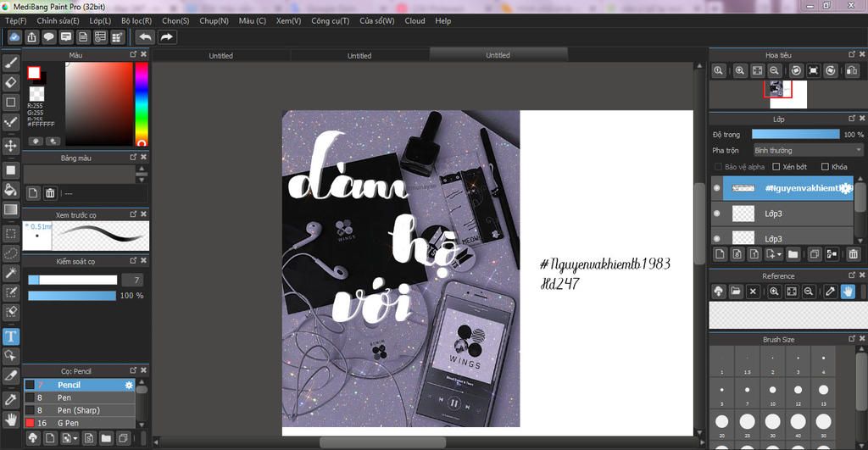This screenshot has height=450, width=868.
Task: Zoom in using Hoa tiêu navigator panel
Action: point(739,70)
